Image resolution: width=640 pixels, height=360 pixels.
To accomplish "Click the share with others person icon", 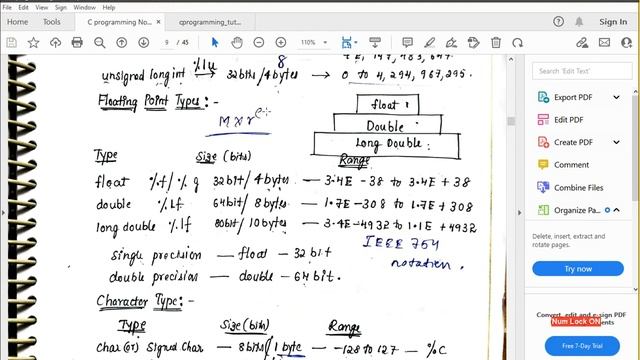I will coord(626,42).
